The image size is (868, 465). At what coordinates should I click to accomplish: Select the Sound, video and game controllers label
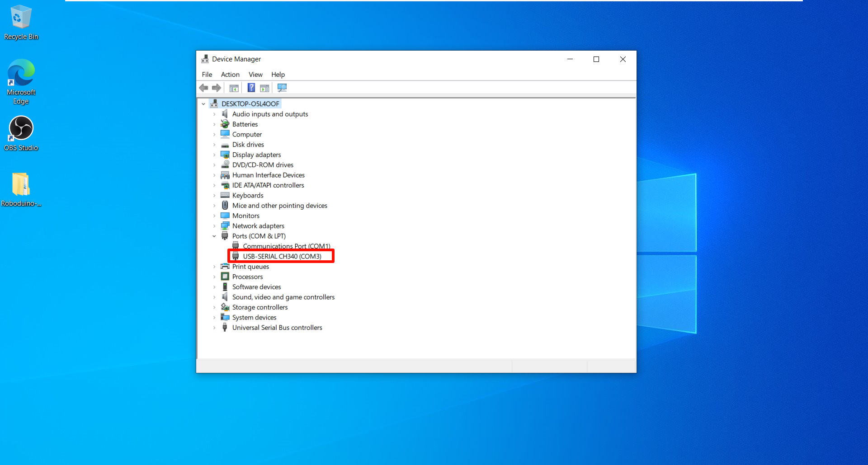tap(283, 297)
